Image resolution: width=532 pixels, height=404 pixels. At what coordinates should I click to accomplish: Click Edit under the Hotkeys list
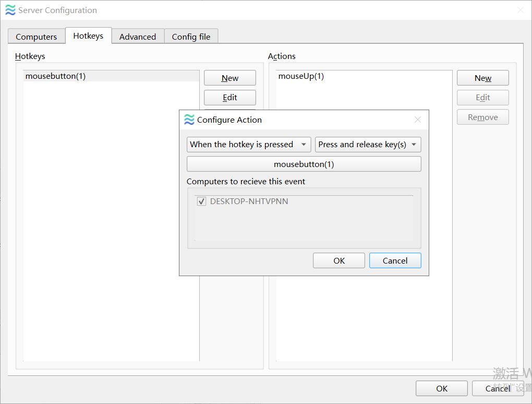pos(229,98)
